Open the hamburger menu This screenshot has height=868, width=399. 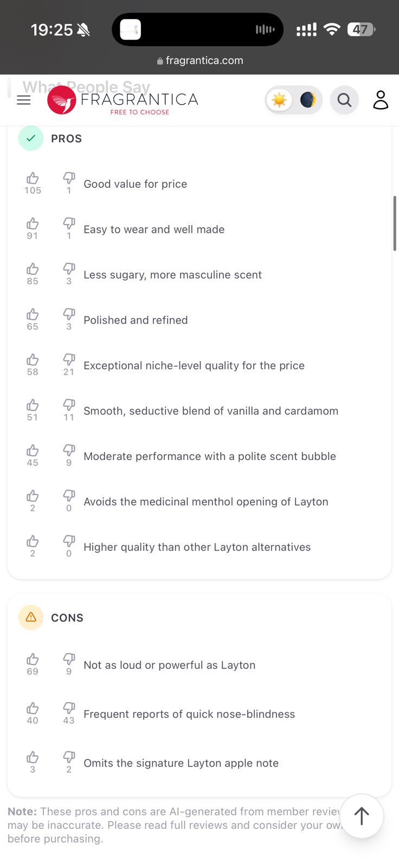click(x=24, y=100)
